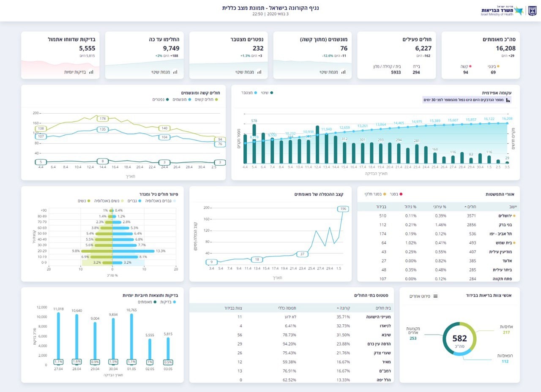Toggle deceased series in severe patients legend

coord(161,100)
